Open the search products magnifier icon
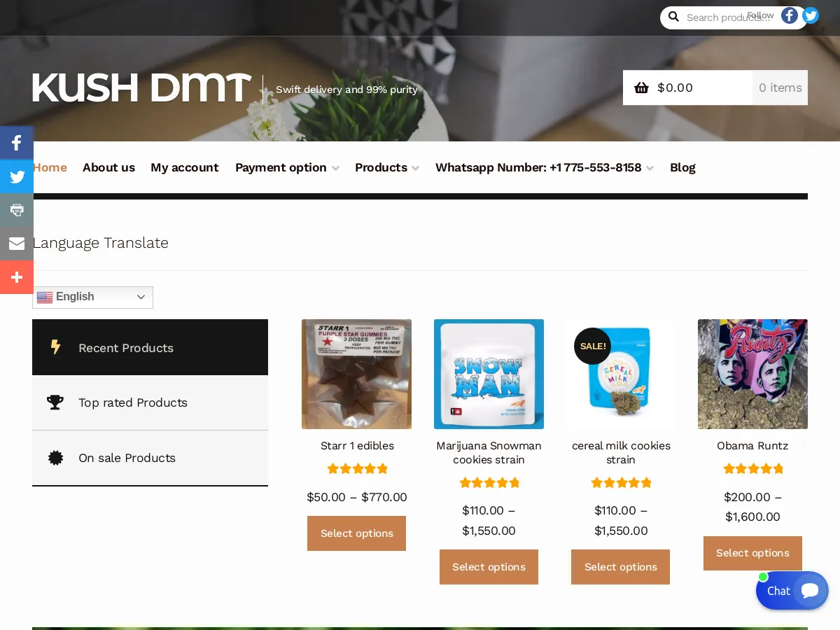Screen dimensions: 840x630 pyautogui.click(x=673, y=16)
